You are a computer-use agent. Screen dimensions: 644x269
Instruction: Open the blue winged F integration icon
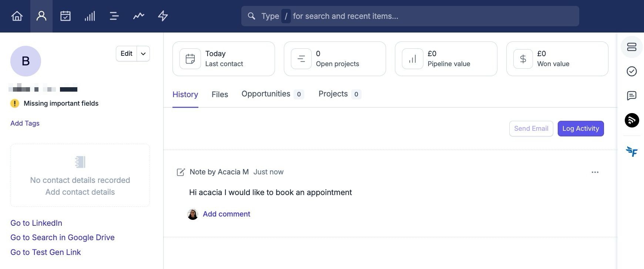point(632,151)
